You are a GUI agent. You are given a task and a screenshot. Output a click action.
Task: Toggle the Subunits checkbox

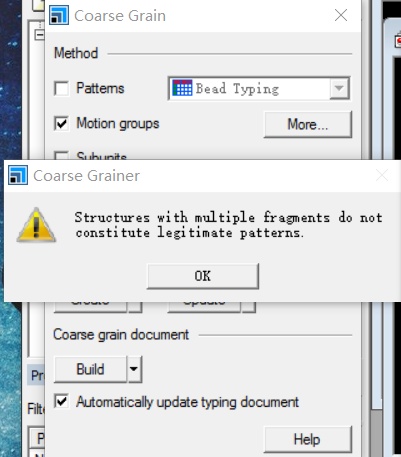click(62, 156)
